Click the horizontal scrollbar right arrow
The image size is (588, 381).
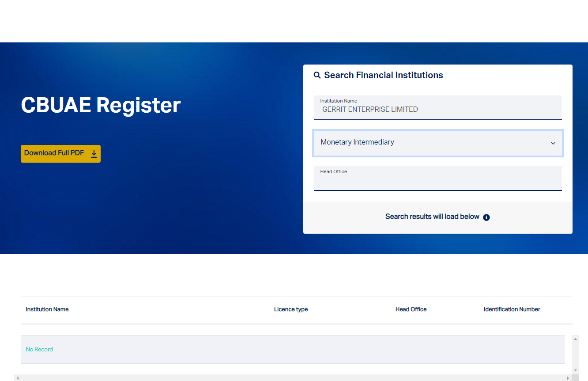point(568,378)
